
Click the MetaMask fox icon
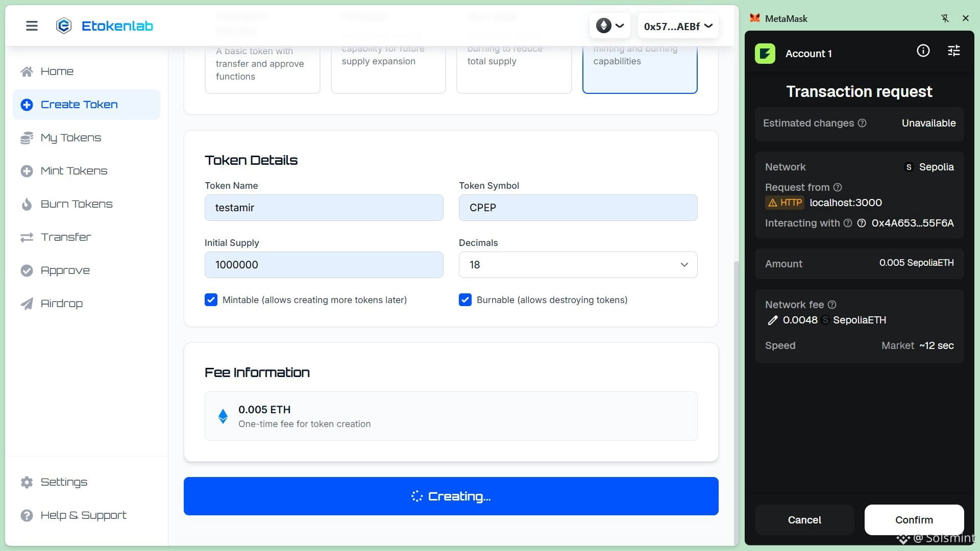755,18
